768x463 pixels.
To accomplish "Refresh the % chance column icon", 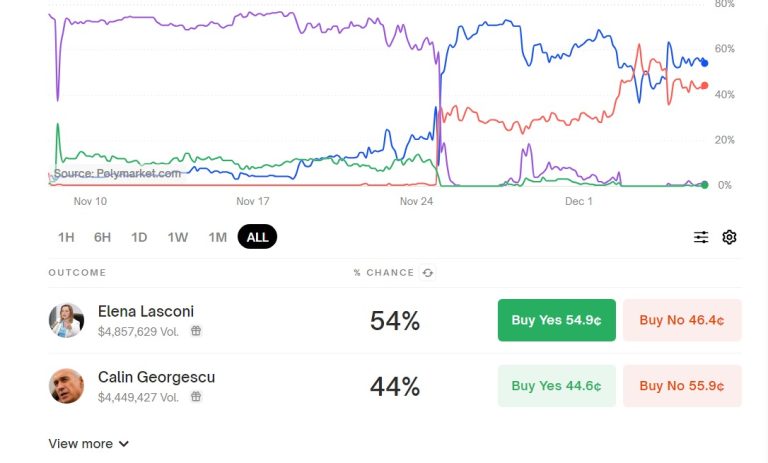I will point(428,273).
